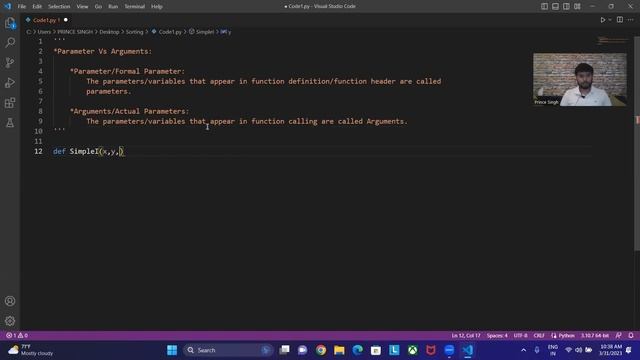Screen dimensions: 640x360
Task: Change CRLF end-of-line sequence
Action: [x=539, y=336]
